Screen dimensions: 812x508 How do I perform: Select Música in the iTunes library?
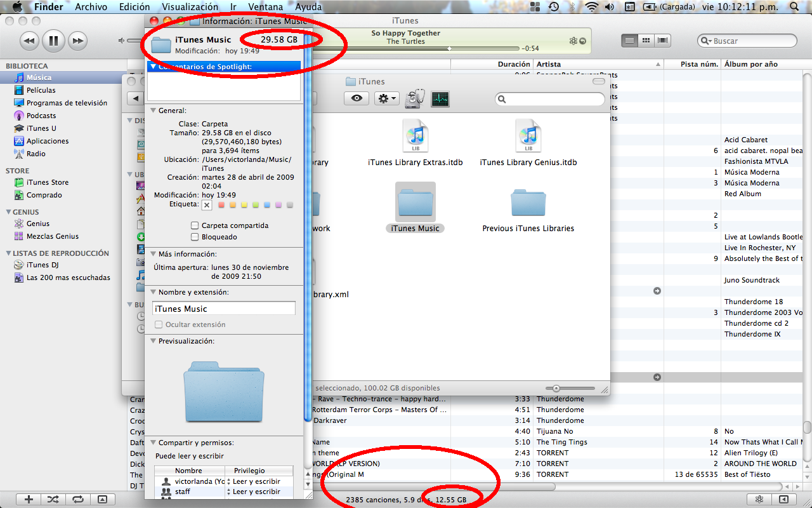pyautogui.click(x=39, y=77)
